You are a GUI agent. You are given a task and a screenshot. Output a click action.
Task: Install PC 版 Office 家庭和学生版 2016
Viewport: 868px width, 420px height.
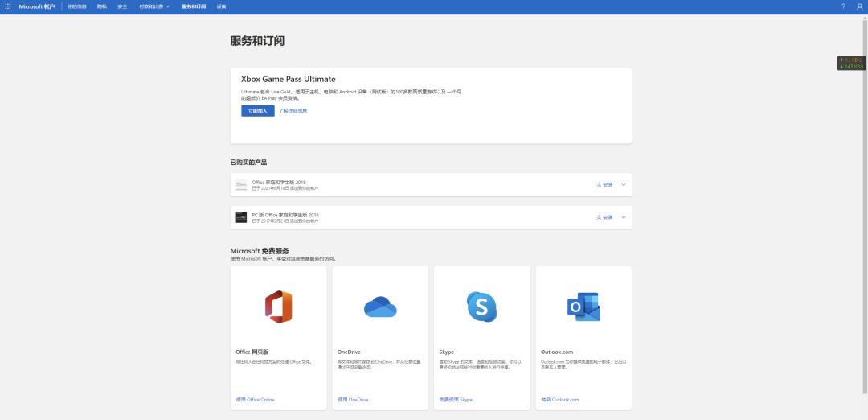point(604,217)
